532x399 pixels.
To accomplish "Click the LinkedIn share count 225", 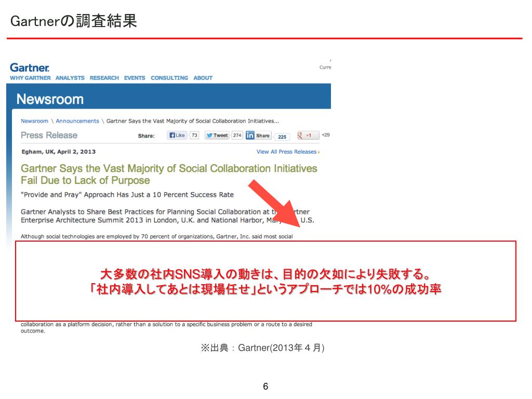I will [282, 137].
